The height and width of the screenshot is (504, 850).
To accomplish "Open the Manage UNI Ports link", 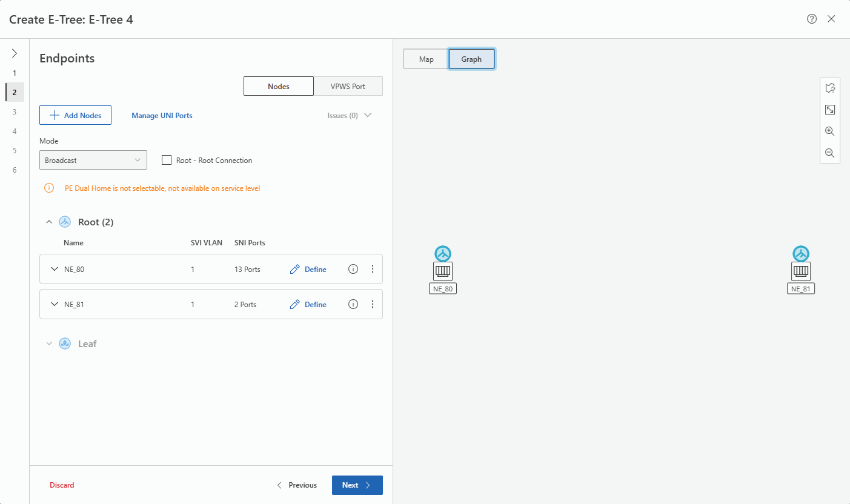I will pyautogui.click(x=162, y=115).
